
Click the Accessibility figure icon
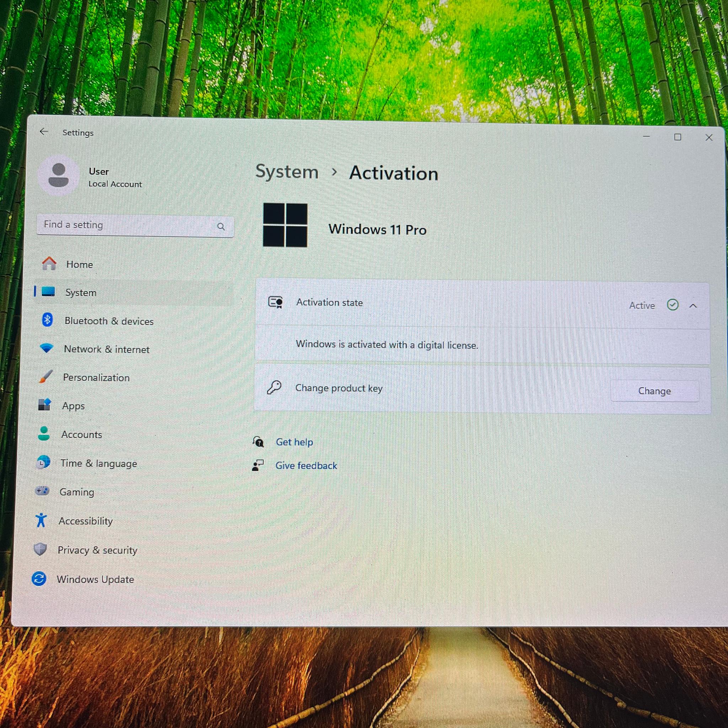coord(41,520)
